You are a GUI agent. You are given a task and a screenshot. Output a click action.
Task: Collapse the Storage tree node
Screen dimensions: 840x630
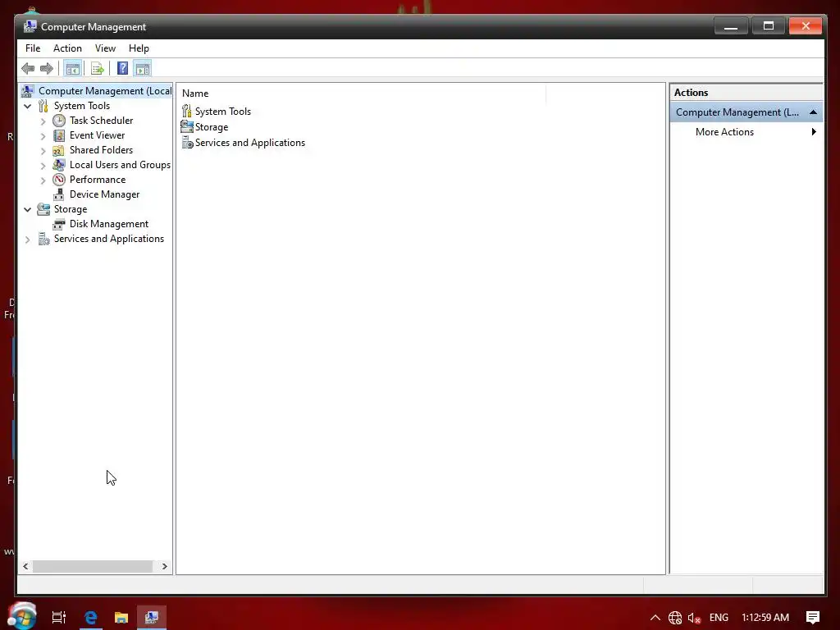[x=27, y=209]
